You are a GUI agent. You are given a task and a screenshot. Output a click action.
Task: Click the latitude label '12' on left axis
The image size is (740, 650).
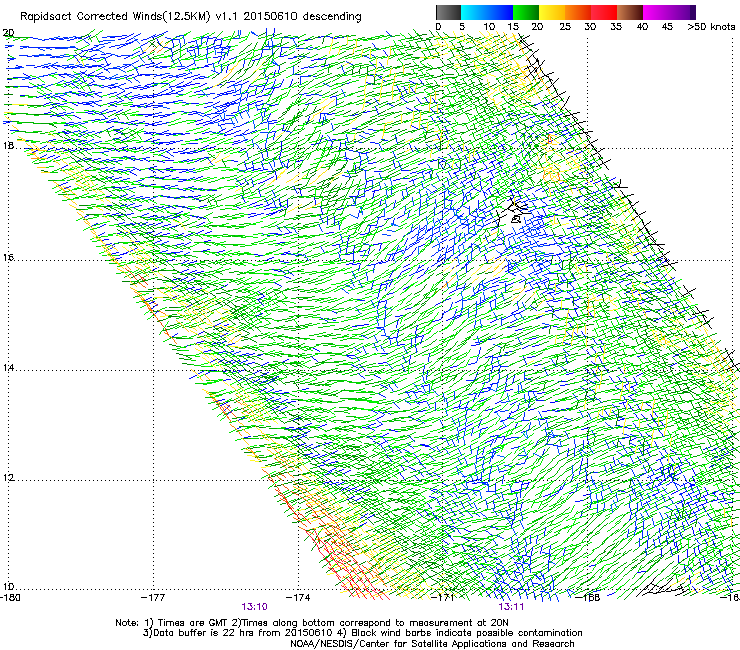[x=8, y=477]
